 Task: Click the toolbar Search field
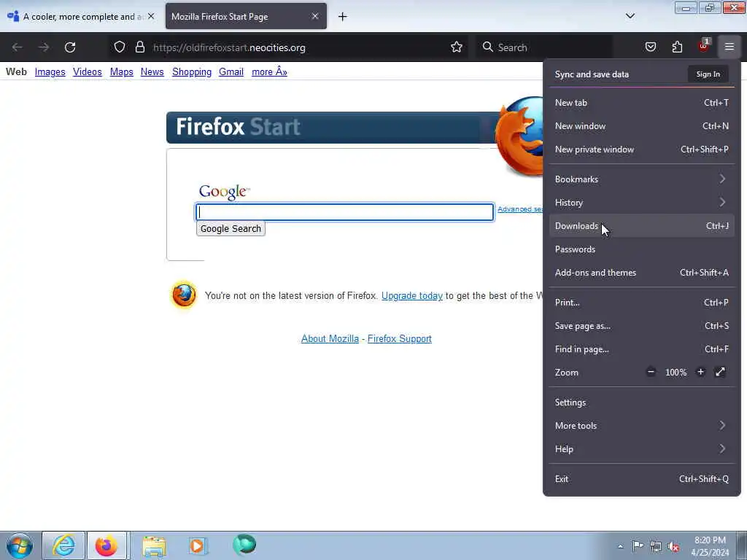[544, 47]
